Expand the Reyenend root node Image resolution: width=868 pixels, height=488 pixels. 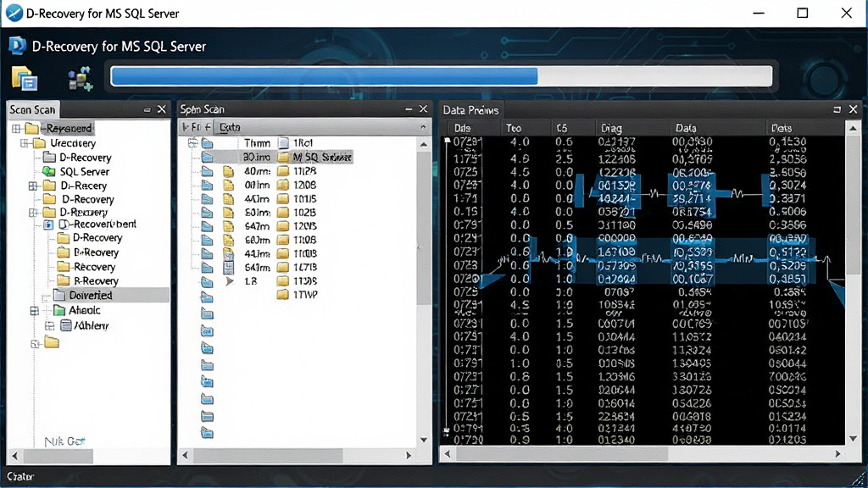[x=16, y=129]
